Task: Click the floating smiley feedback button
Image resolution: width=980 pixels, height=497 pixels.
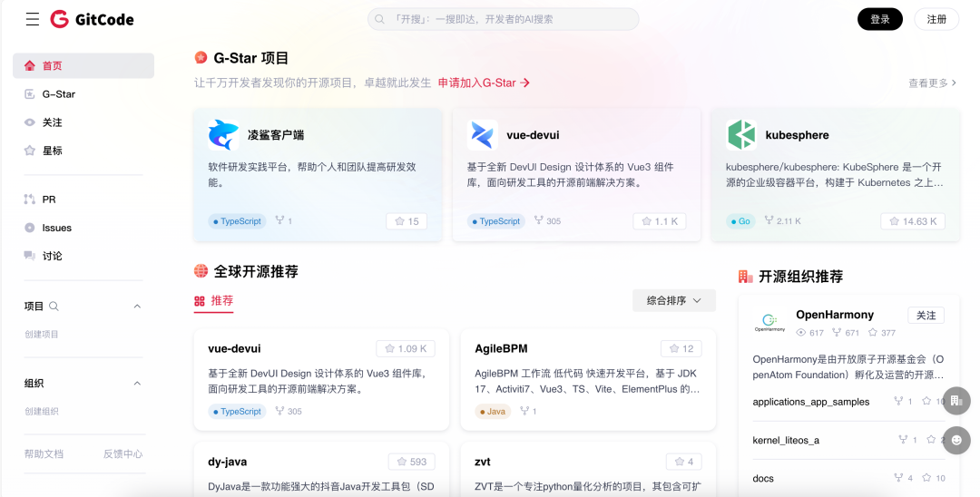Action: [x=956, y=440]
